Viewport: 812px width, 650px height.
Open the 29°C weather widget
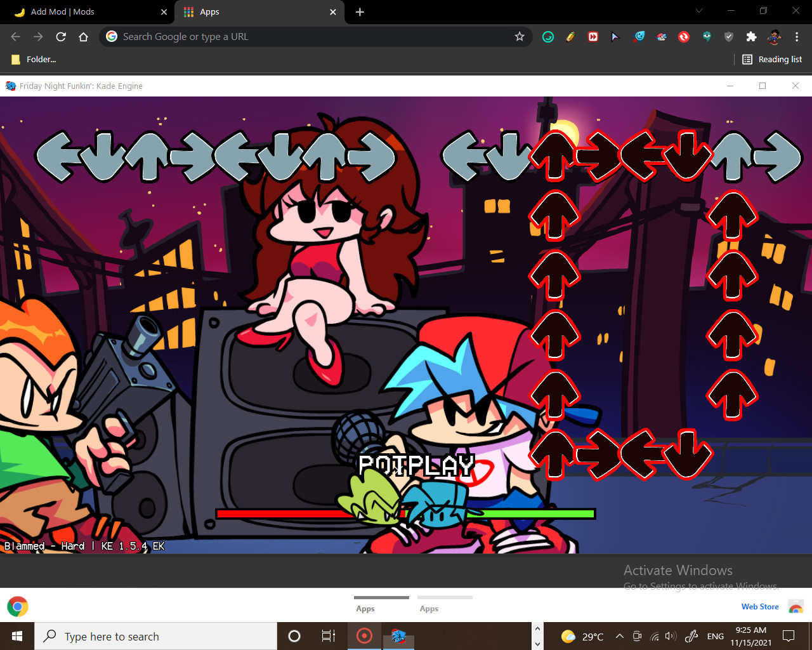[x=582, y=636]
